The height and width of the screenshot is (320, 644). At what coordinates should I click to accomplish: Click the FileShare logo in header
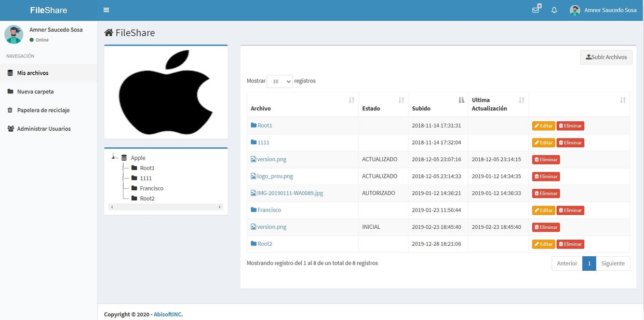coord(48,10)
